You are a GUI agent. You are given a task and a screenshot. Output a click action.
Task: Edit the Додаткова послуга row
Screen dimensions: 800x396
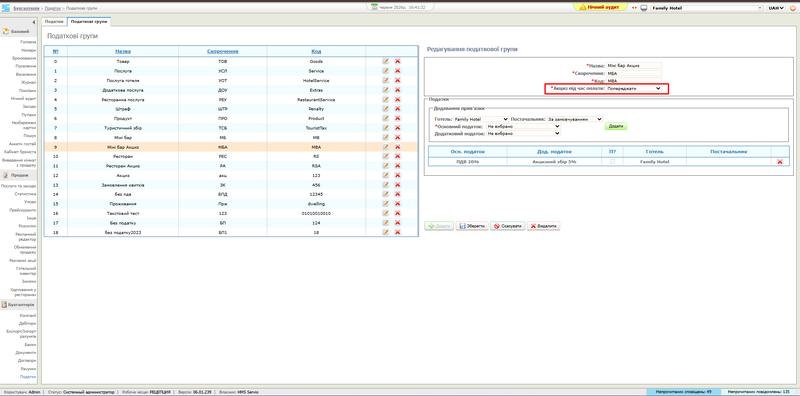pyautogui.click(x=386, y=90)
